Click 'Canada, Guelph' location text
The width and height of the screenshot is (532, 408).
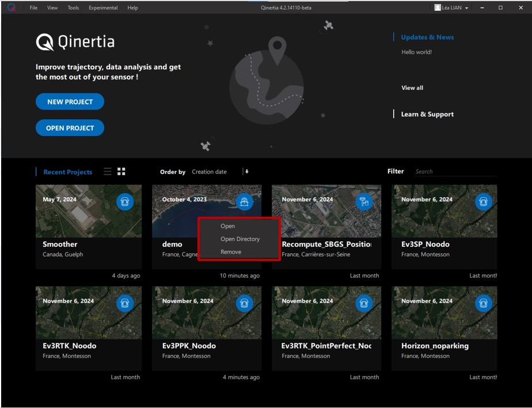(x=63, y=255)
